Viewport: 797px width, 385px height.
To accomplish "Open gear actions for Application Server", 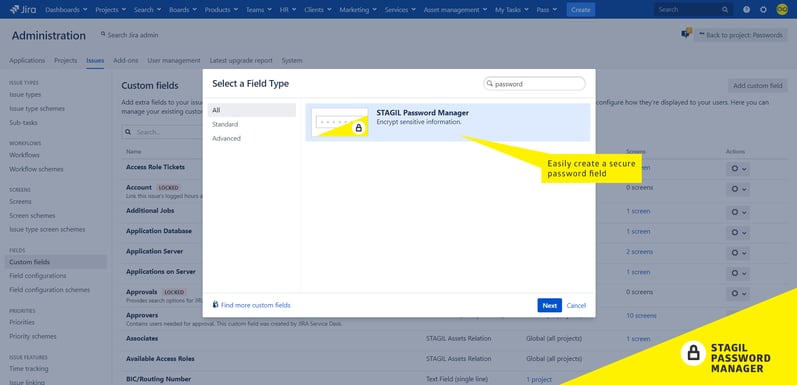I will 738,253.
